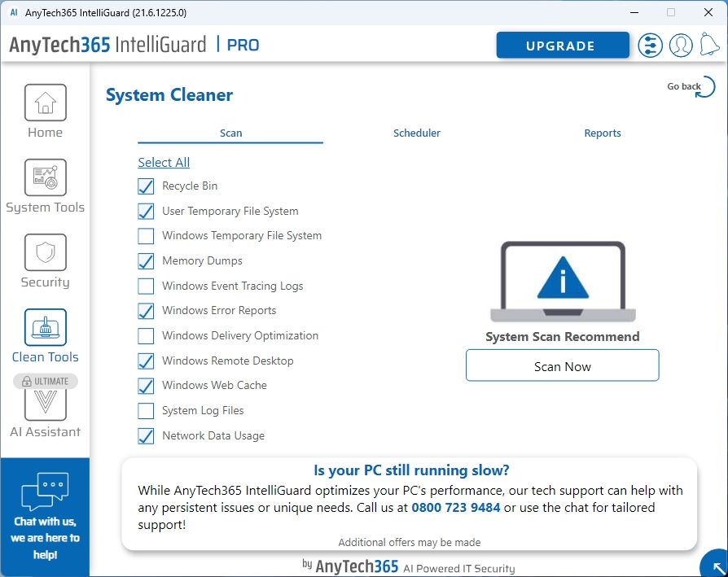Screen dimensions: 728x577
Task: Click the ULTIMATE lock badge
Action: 45,381
